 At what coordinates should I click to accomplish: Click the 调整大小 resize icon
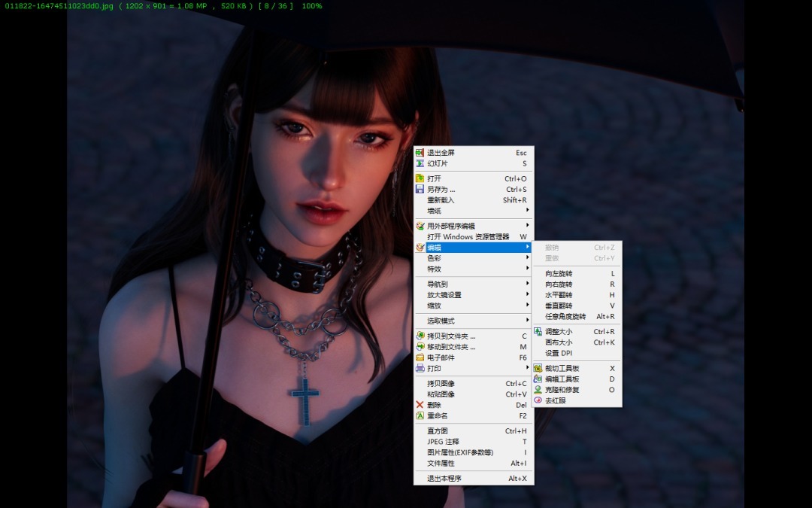tap(538, 331)
